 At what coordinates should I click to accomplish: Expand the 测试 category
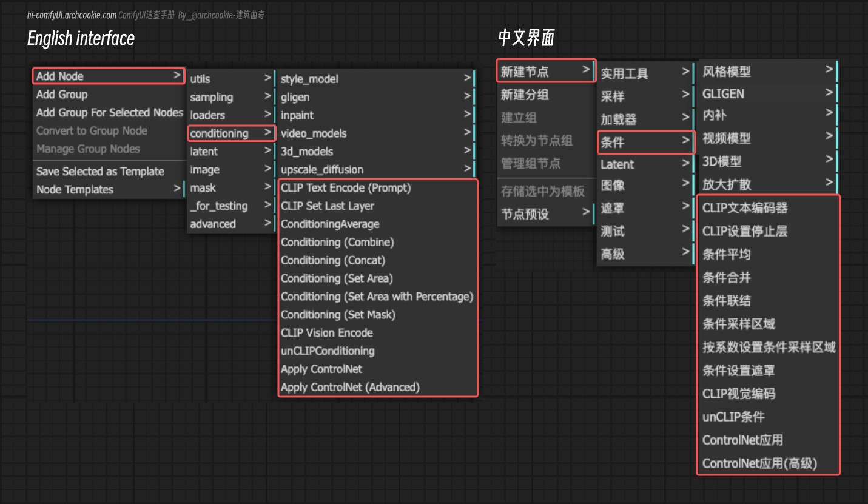click(646, 231)
